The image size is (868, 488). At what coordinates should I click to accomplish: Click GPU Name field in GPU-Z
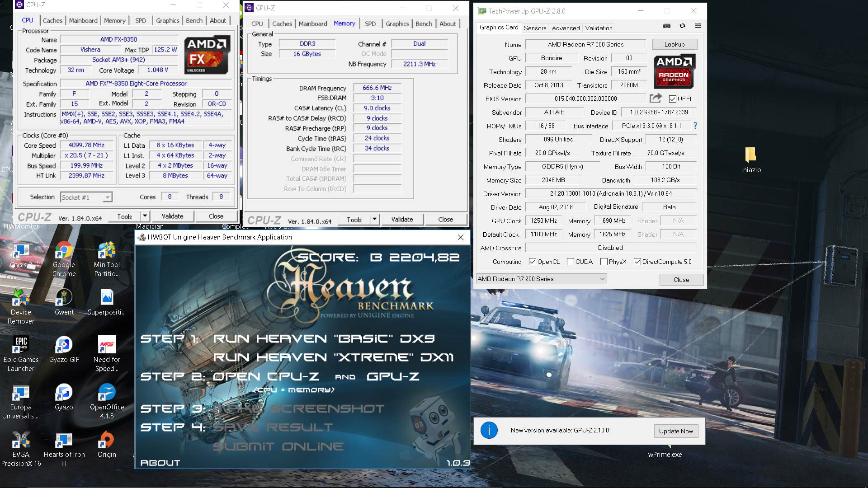click(585, 44)
